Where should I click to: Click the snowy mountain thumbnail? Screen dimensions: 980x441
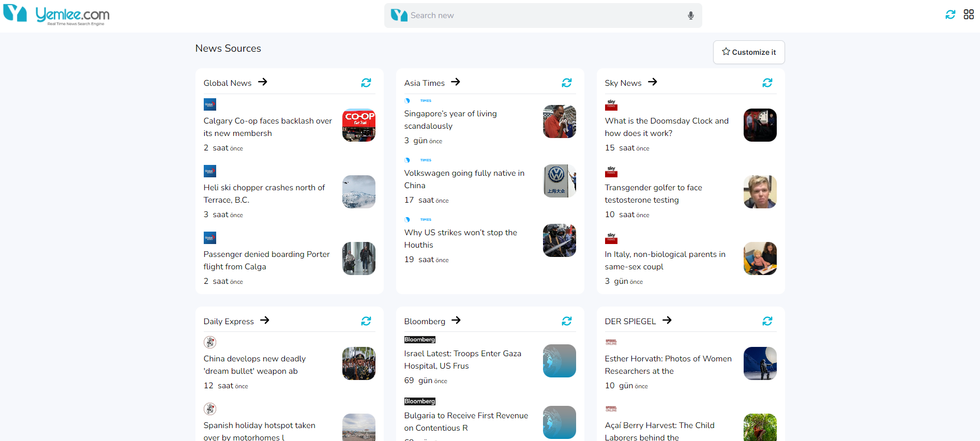pyautogui.click(x=359, y=192)
